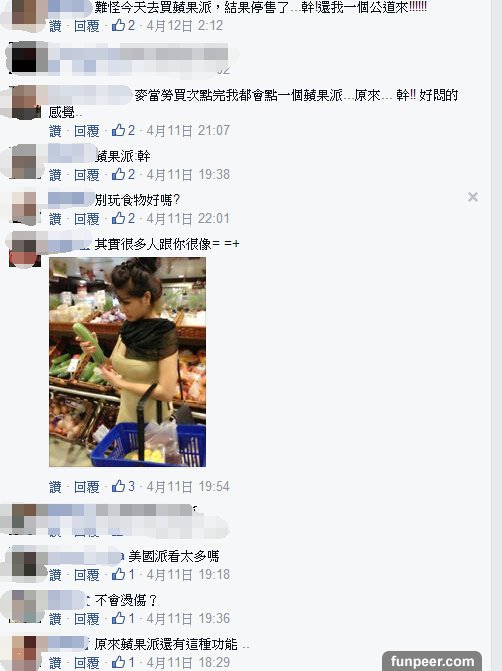This screenshot has width=502, height=671.
Task: Dismiss comment with the X button
Action: tap(473, 197)
